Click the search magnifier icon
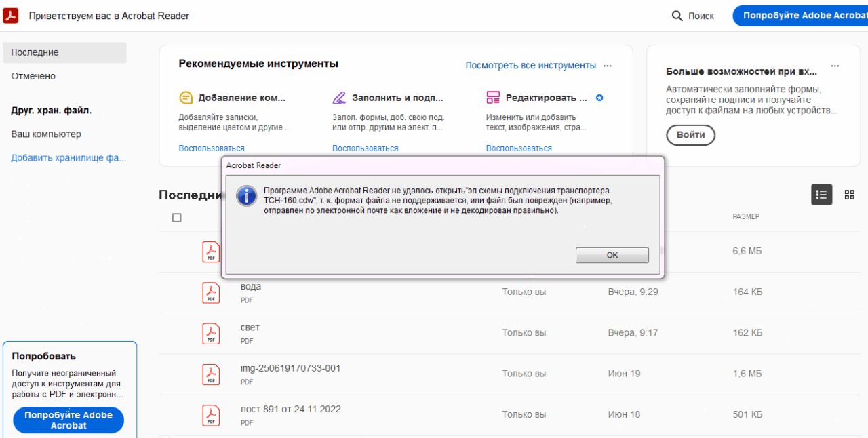The height and width of the screenshot is (438, 868). pyautogui.click(x=677, y=16)
